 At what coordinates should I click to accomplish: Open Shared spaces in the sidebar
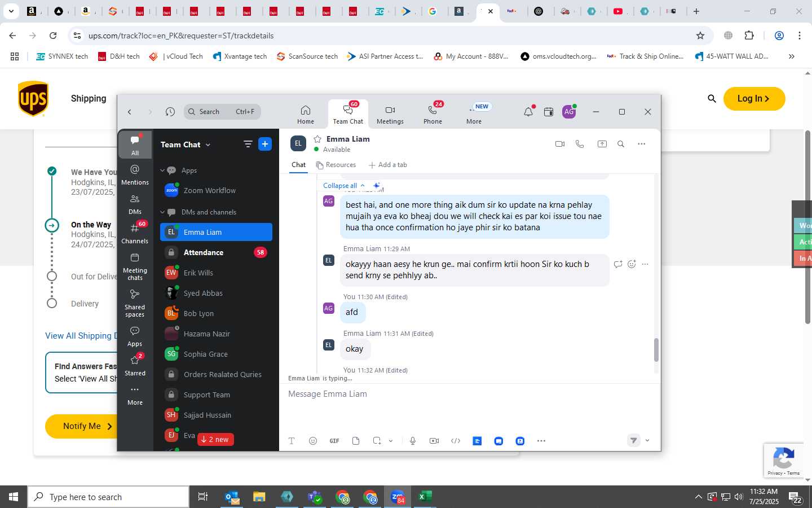tap(135, 303)
